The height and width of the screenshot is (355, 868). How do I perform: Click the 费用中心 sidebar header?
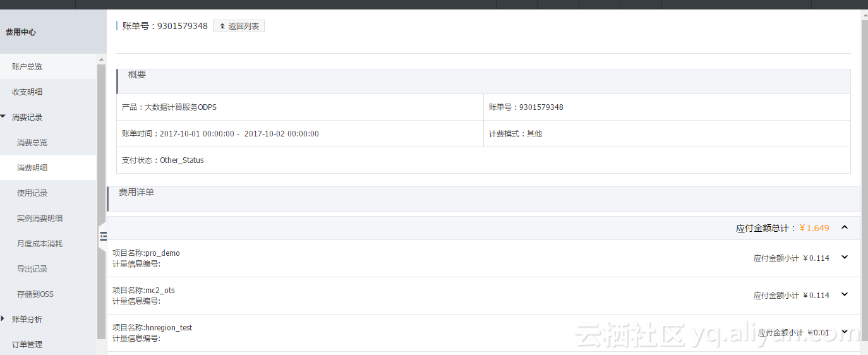pos(53,32)
